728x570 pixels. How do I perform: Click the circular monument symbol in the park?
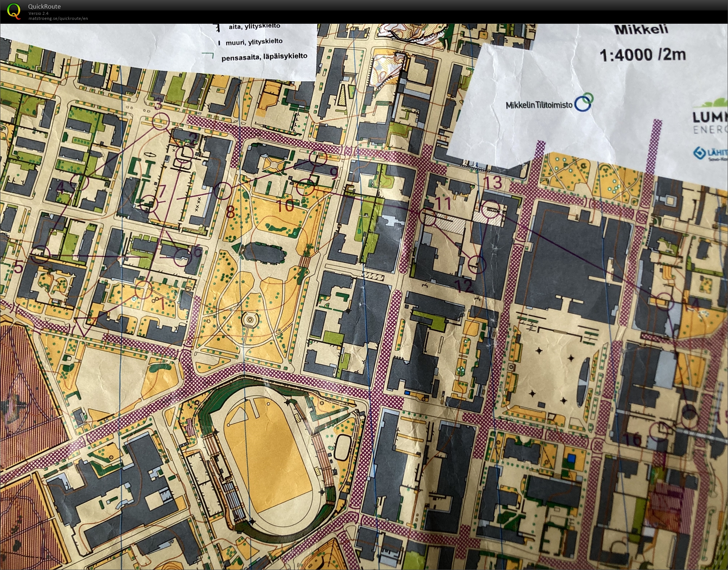click(249, 319)
